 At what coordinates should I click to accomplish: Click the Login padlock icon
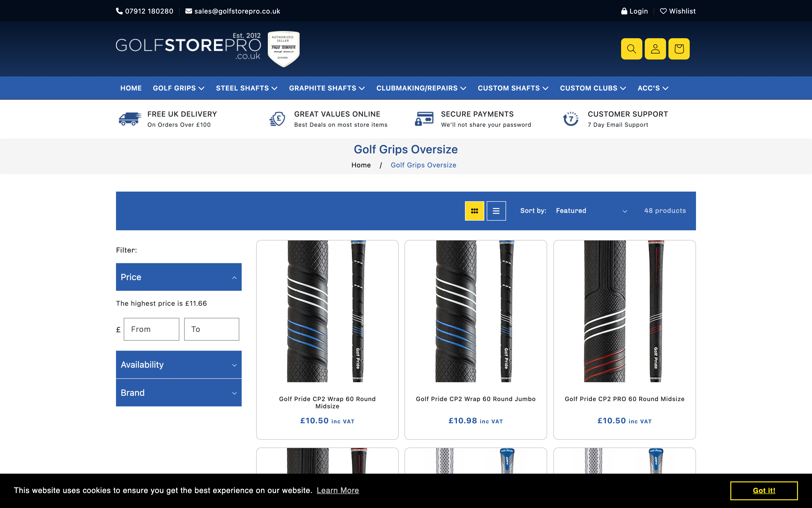point(624,11)
